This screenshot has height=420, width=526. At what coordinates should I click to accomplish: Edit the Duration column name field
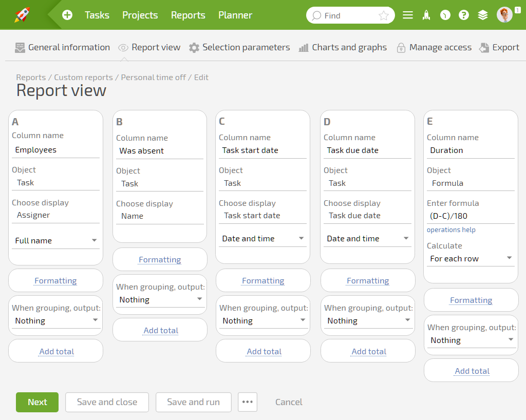click(471, 150)
